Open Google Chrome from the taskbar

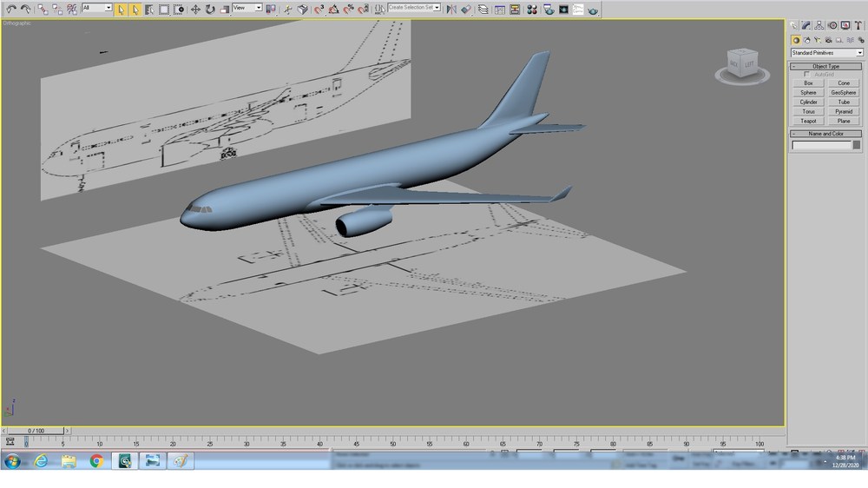[x=96, y=461]
